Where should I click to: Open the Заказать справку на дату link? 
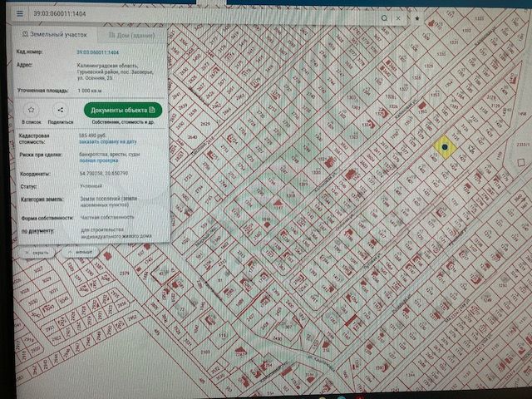[x=106, y=140]
